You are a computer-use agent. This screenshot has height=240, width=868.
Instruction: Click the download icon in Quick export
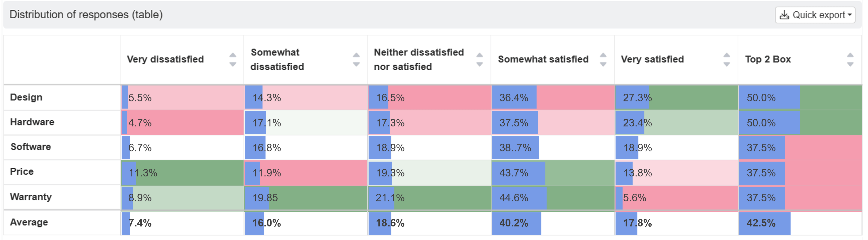coord(785,15)
